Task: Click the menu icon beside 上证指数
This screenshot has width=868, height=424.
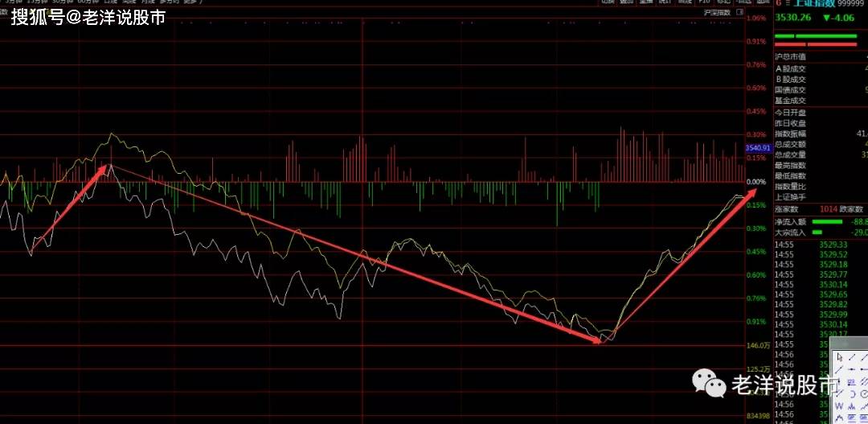Action: click(x=778, y=4)
